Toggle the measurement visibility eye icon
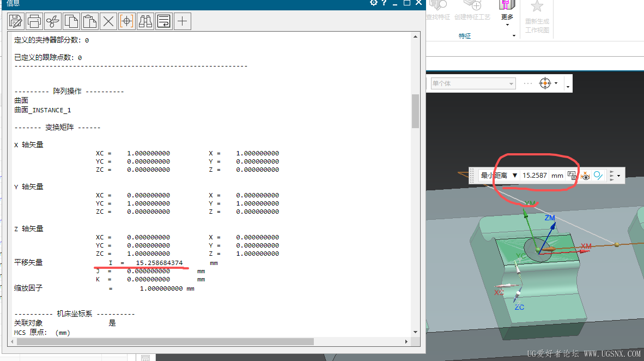This screenshot has height=361, width=644. 585,176
